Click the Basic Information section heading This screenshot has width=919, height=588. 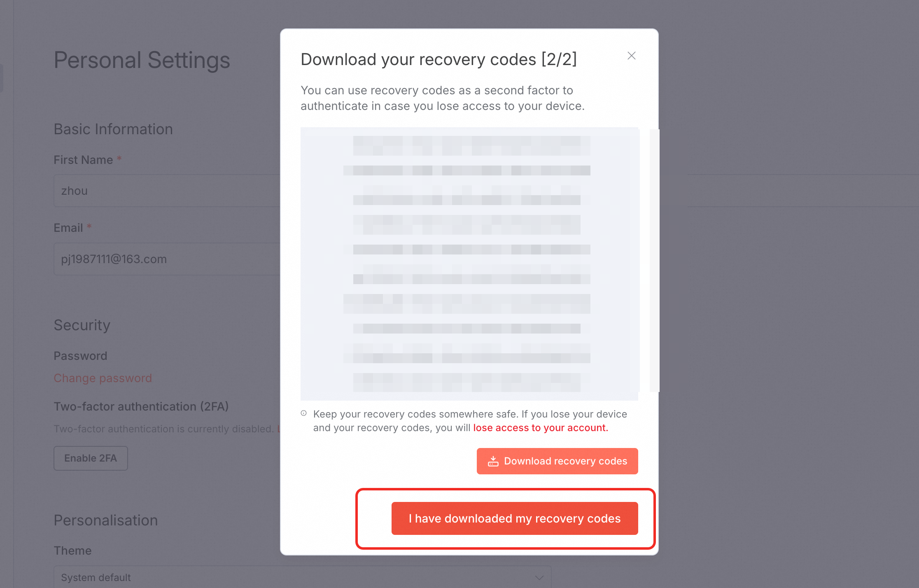113,129
